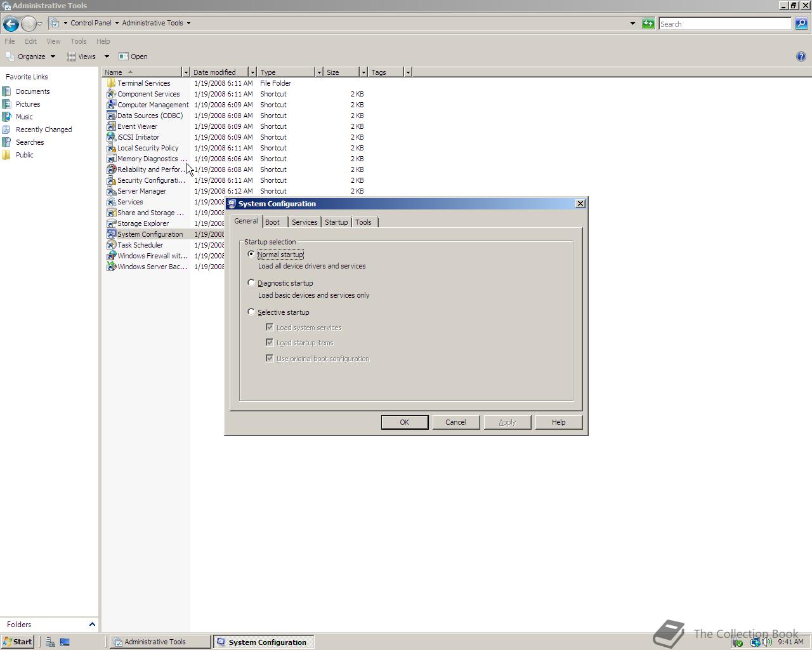Toggle Use original boot configuration checkbox
The height and width of the screenshot is (650, 812).
270,358
